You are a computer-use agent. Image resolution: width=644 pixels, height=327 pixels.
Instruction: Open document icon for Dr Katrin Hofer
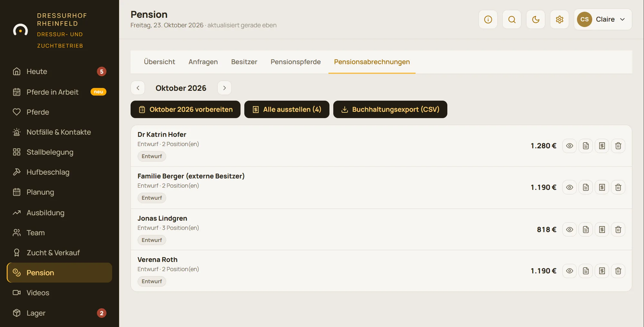pos(586,146)
